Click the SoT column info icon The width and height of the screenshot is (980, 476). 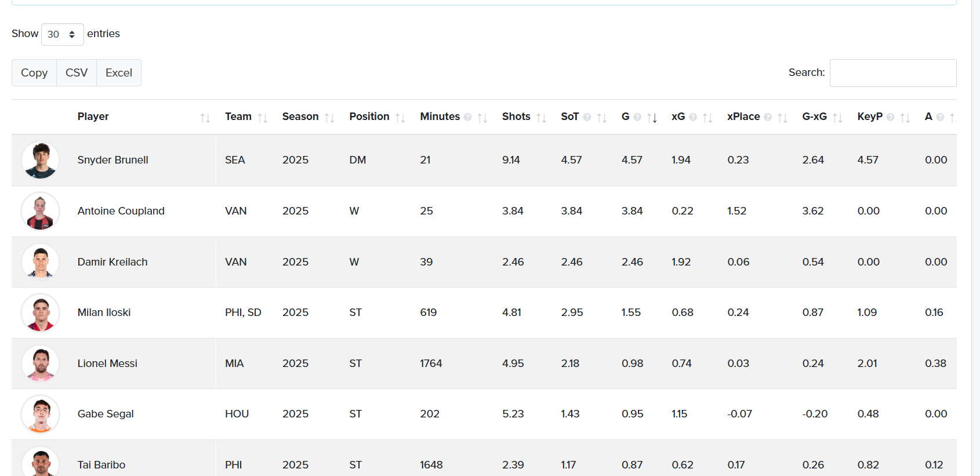pos(587,117)
